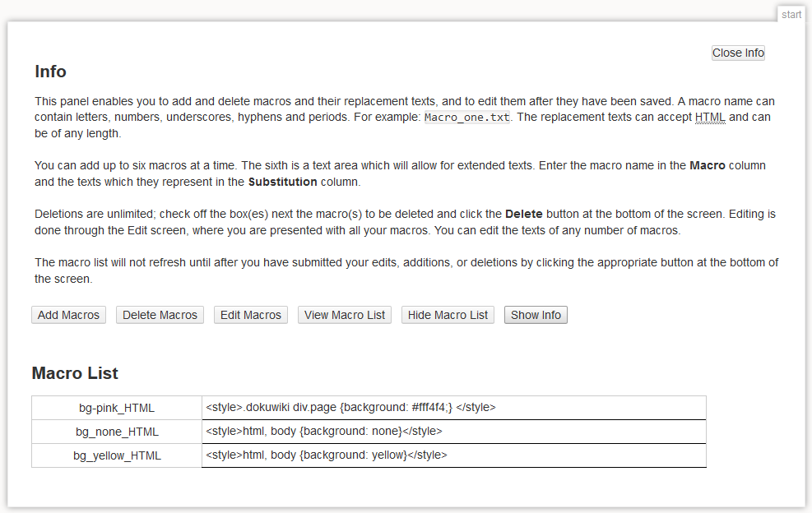Screen dimensions: 812x513
Task: Click the background: none substitution cell
Action: (x=324, y=431)
